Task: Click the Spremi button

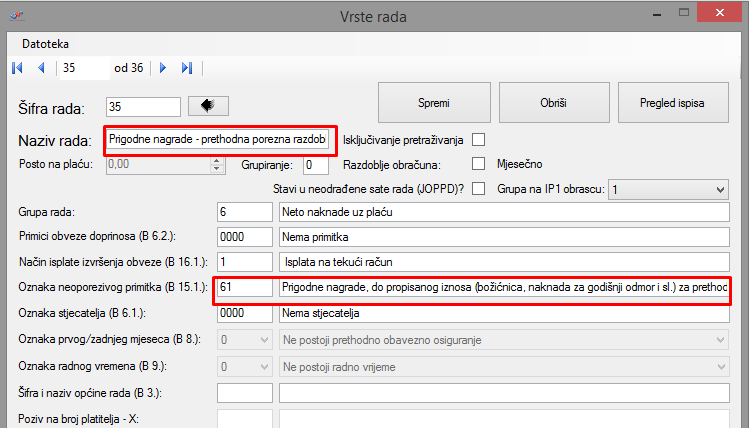Action: (433, 103)
